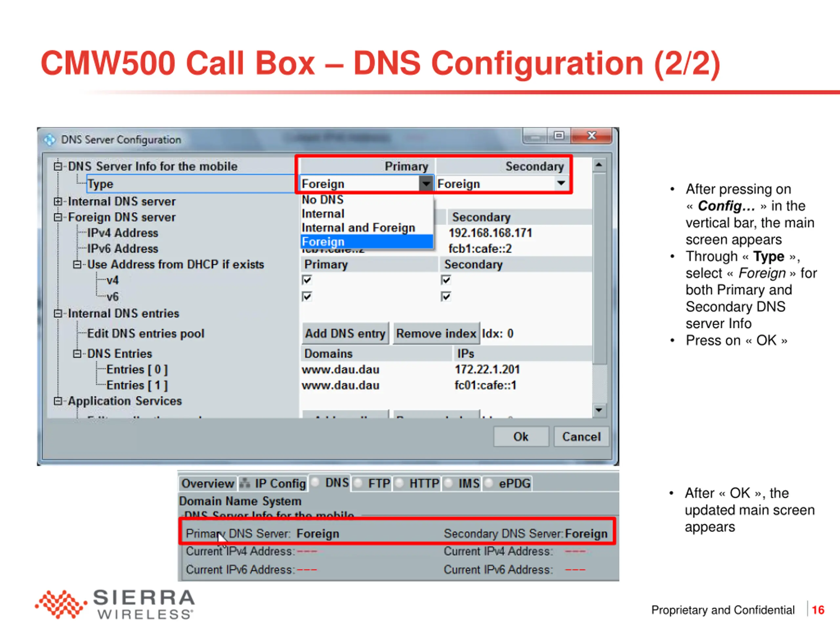This screenshot has width=840, height=630.
Task: Select Entries [ 0 ] tree item
Action: pyautogui.click(x=137, y=369)
